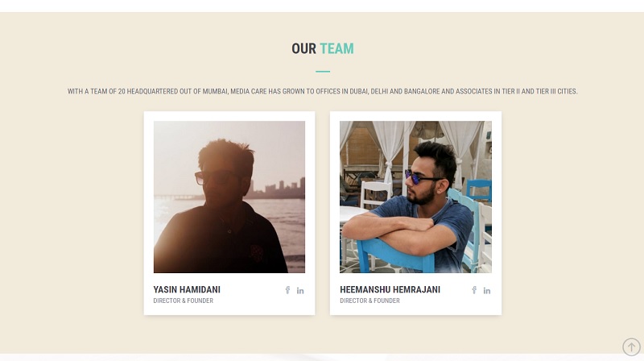Open Yasin Hamidani's Facebook icon

[x=287, y=290]
